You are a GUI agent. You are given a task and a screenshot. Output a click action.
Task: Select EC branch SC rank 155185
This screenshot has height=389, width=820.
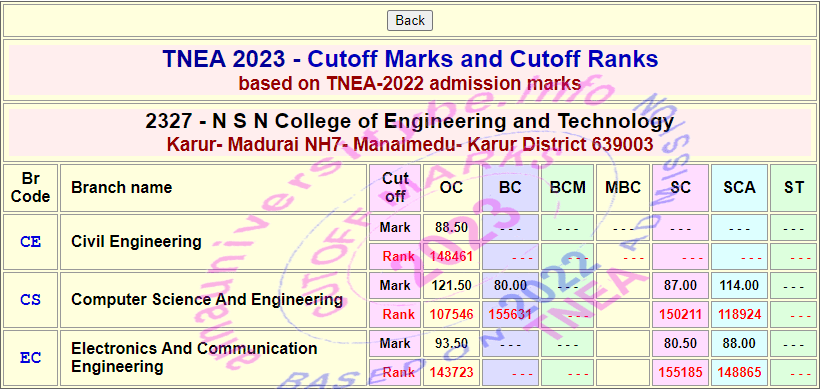pyautogui.click(x=680, y=373)
